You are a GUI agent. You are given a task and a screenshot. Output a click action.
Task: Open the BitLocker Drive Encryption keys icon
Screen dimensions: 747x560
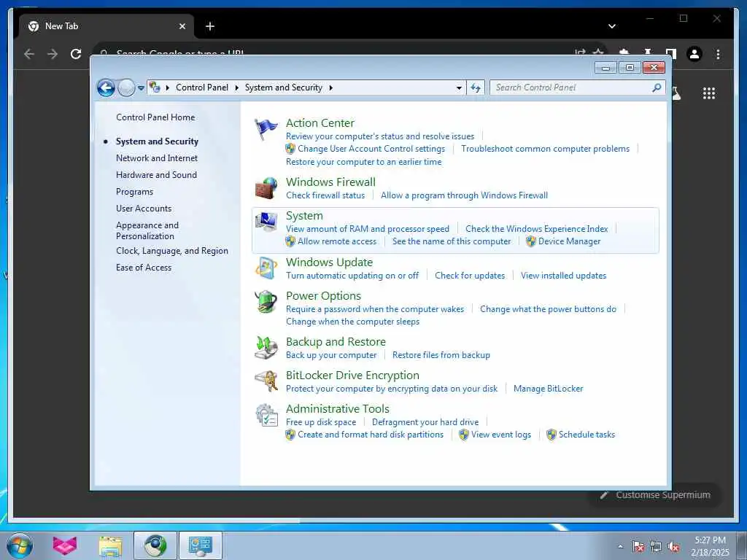(266, 381)
